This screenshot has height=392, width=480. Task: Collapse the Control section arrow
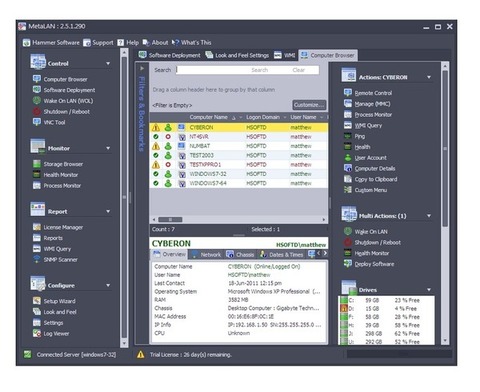[x=108, y=63]
